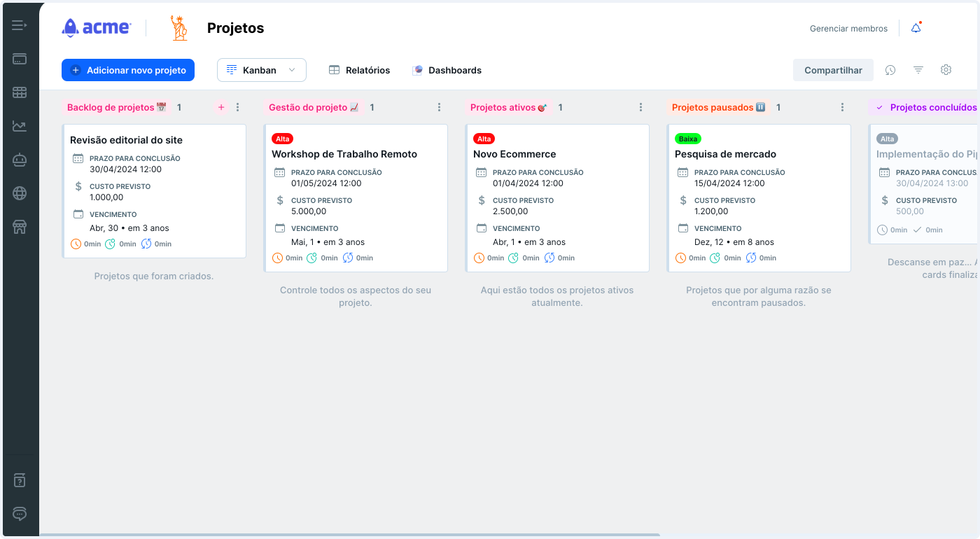Click the history clock icon near Compartilhar
Viewport: 980px width, 539px height.
(x=890, y=70)
